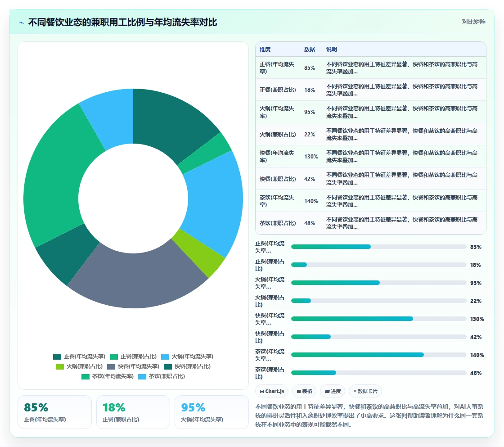Click the 对比矩阵 label in the header
The image size is (504, 447).
click(473, 22)
